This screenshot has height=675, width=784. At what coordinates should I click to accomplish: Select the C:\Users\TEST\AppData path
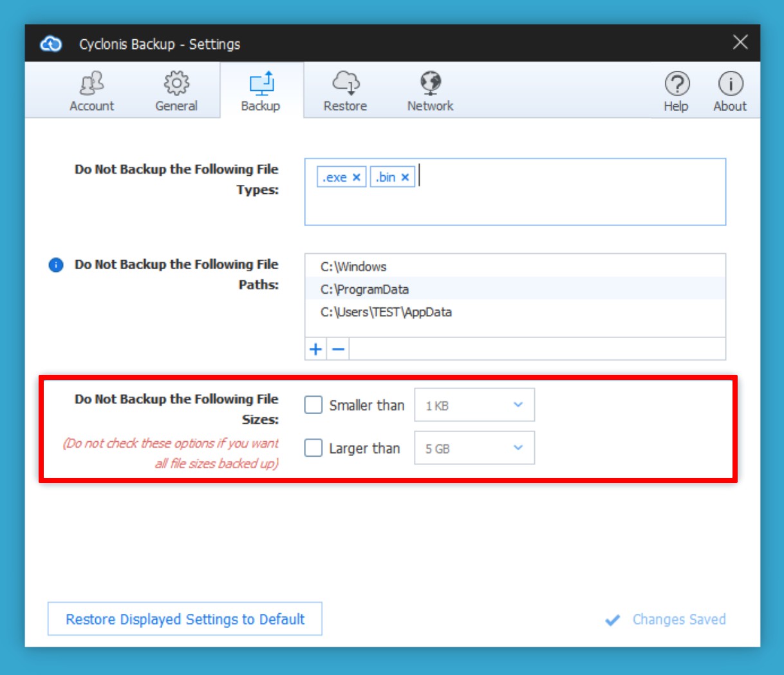pos(386,312)
